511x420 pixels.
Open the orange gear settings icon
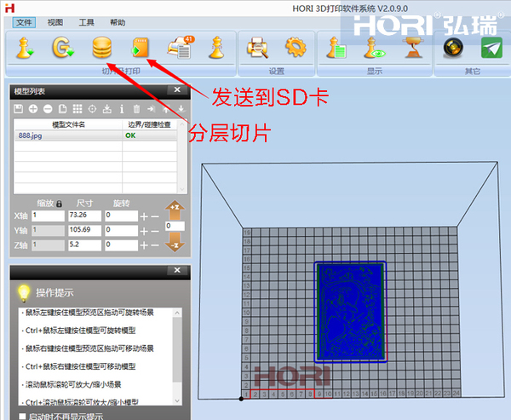pyautogui.click(x=296, y=48)
